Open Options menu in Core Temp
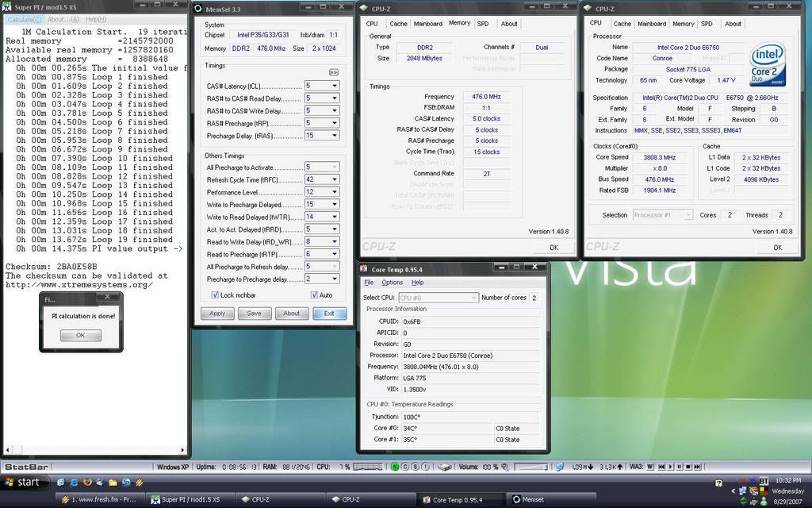The width and height of the screenshot is (812, 508). point(392,283)
